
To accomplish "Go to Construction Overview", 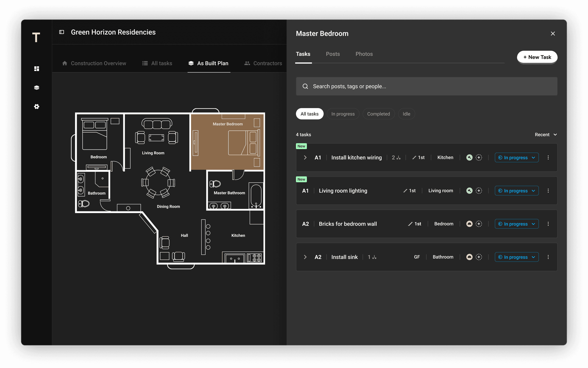I will click(x=98, y=63).
